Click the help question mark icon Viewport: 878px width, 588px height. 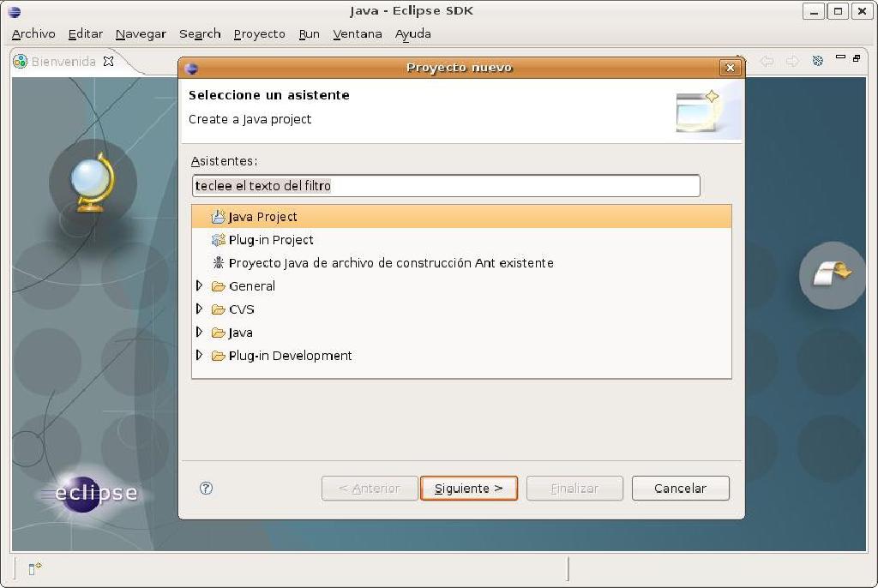pyautogui.click(x=205, y=488)
